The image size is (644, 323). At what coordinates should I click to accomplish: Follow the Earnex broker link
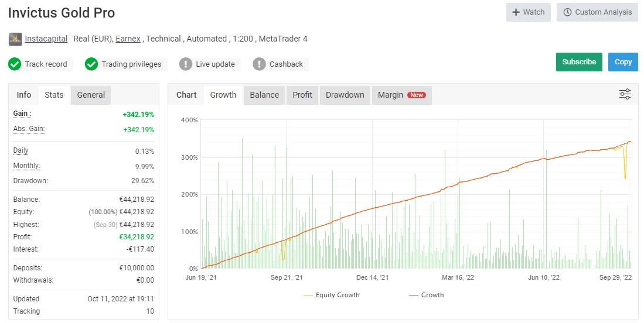(x=128, y=39)
